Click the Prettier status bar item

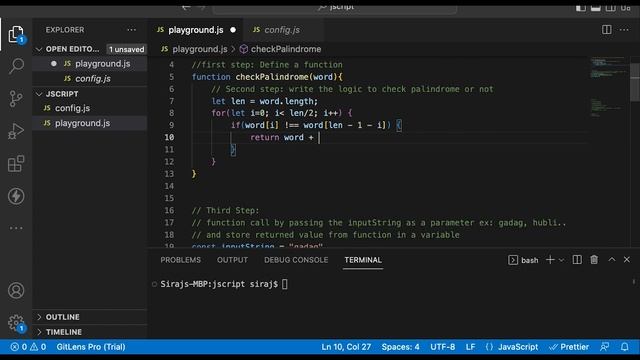click(x=569, y=347)
